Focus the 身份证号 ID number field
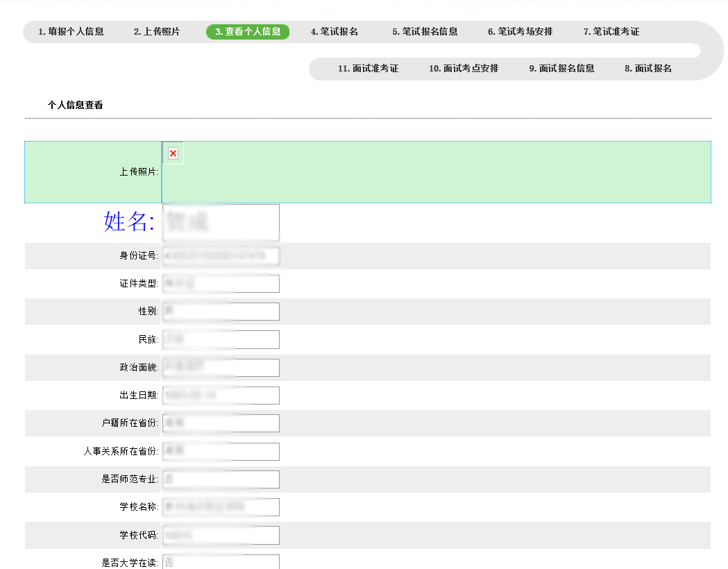728x569 pixels. [x=221, y=256]
